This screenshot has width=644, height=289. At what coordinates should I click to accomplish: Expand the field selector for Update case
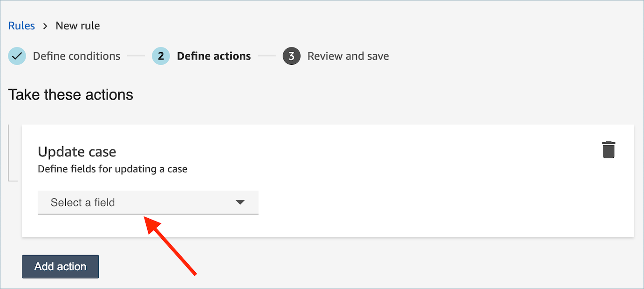click(148, 202)
